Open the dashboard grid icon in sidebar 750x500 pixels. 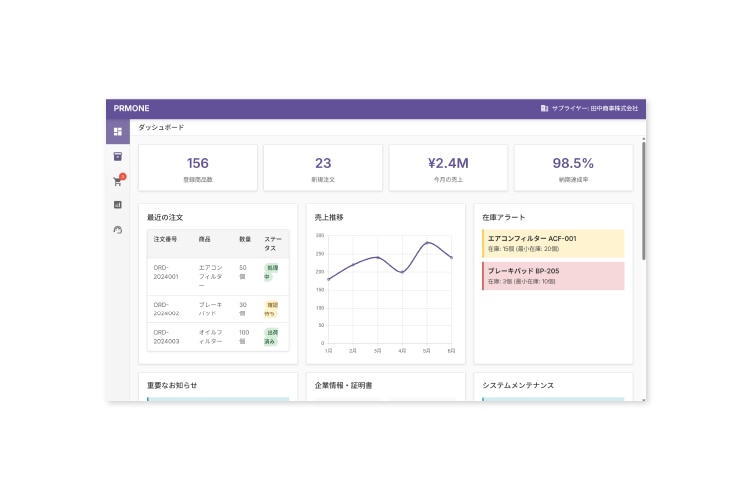pos(117,131)
